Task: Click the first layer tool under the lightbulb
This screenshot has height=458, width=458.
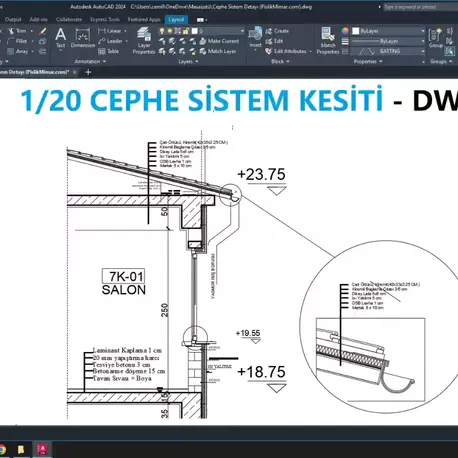Action: pos(162,41)
